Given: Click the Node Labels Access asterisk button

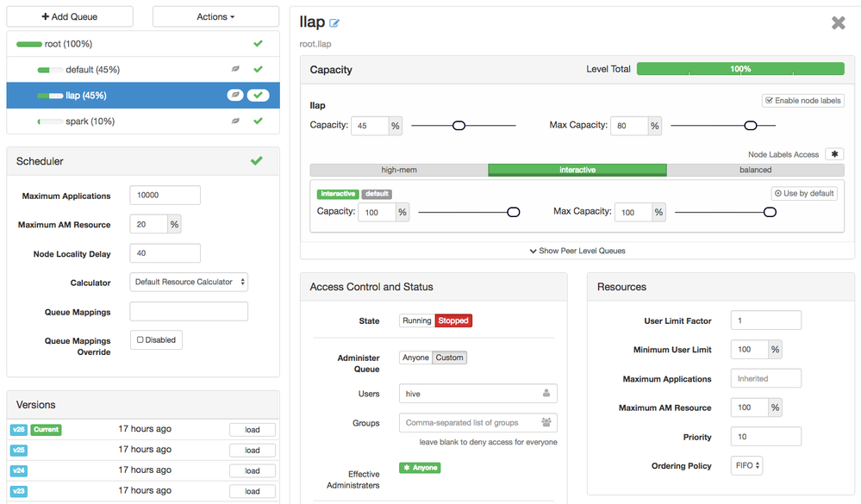Looking at the screenshot, I should (x=834, y=154).
